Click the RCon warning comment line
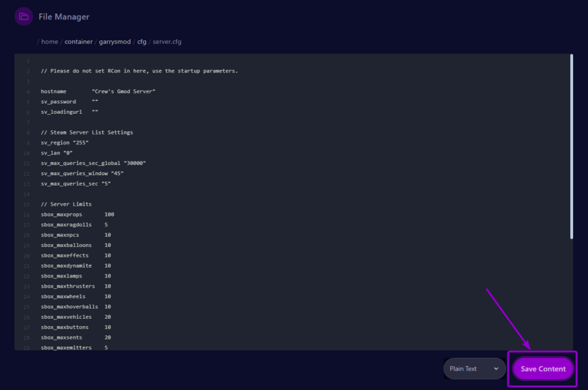588x390 pixels. pos(139,71)
